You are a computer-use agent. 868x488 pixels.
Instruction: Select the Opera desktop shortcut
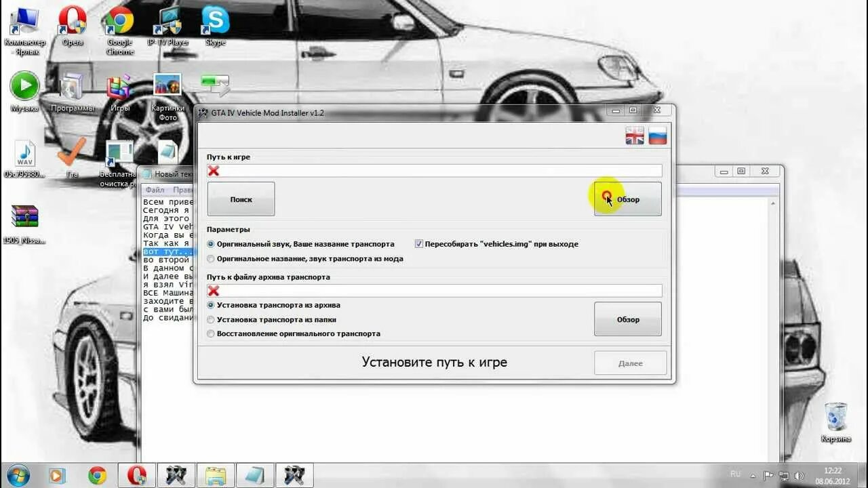73,26
